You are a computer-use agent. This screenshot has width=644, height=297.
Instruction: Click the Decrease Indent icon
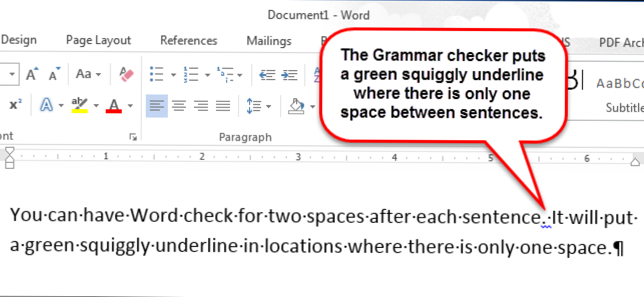coord(267,75)
